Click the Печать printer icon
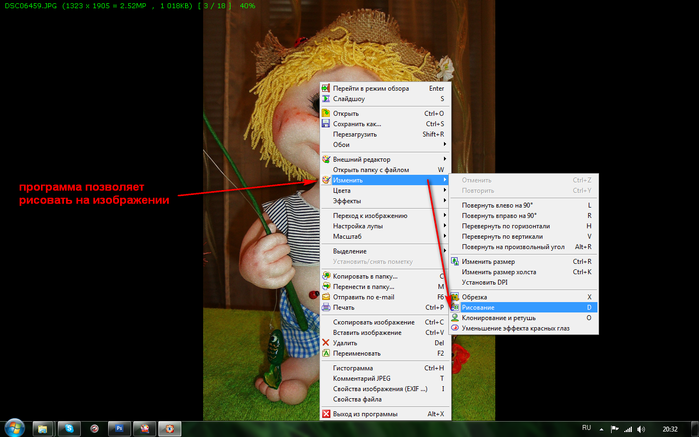 326,307
